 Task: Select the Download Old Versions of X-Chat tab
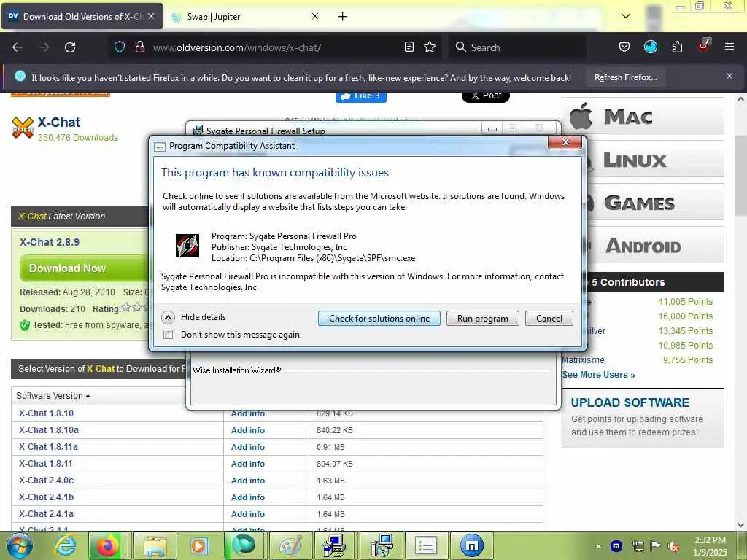coord(82,17)
